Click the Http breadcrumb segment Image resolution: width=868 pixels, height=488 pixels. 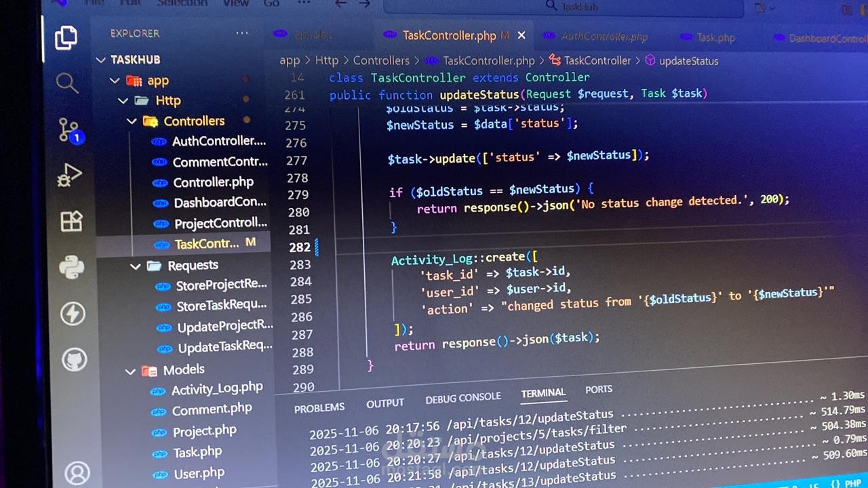point(327,60)
